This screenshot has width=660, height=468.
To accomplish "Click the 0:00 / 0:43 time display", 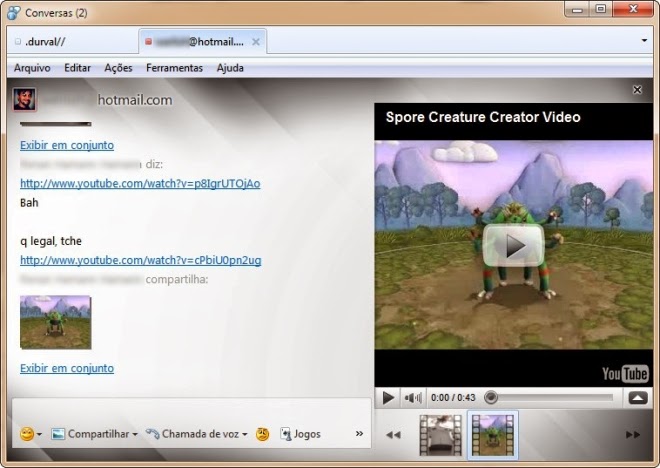I will pos(453,398).
